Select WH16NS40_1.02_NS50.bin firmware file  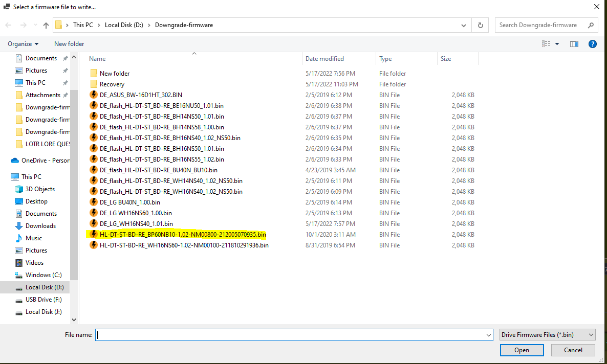[x=171, y=192]
